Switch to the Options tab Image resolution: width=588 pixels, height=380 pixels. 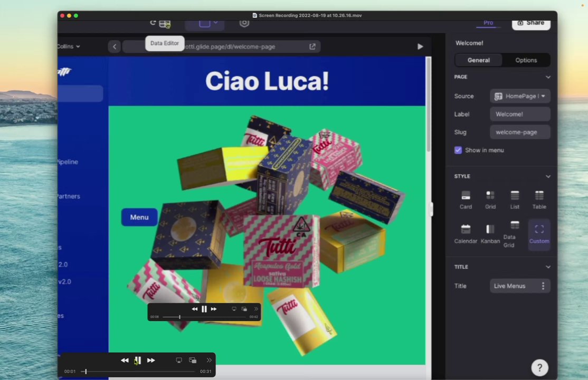pyautogui.click(x=526, y=60)
